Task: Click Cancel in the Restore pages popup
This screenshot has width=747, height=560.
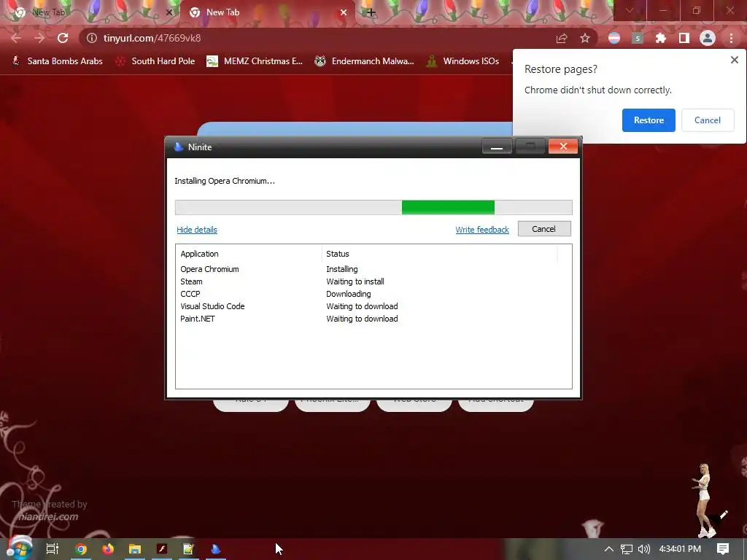Action: (708, 120)
